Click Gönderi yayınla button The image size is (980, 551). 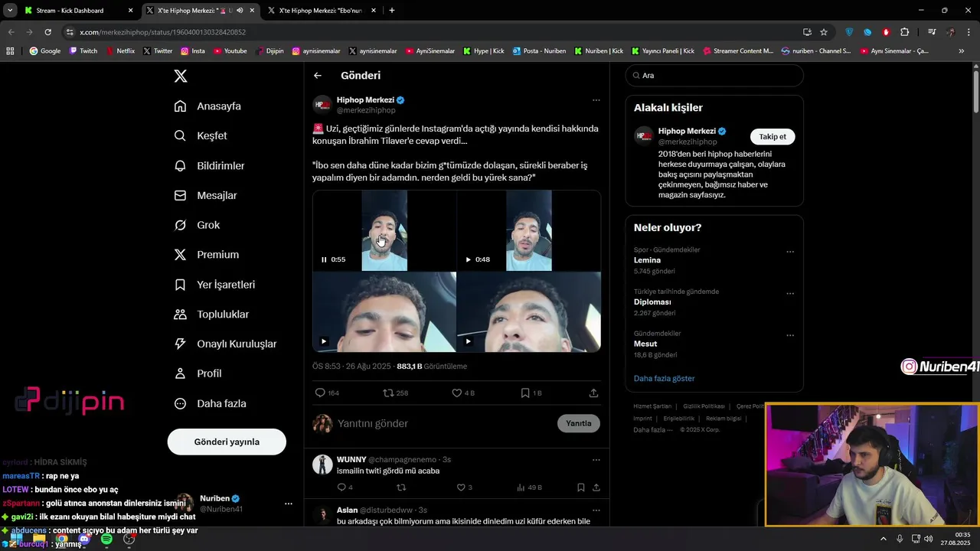click(x=227, y=442)
